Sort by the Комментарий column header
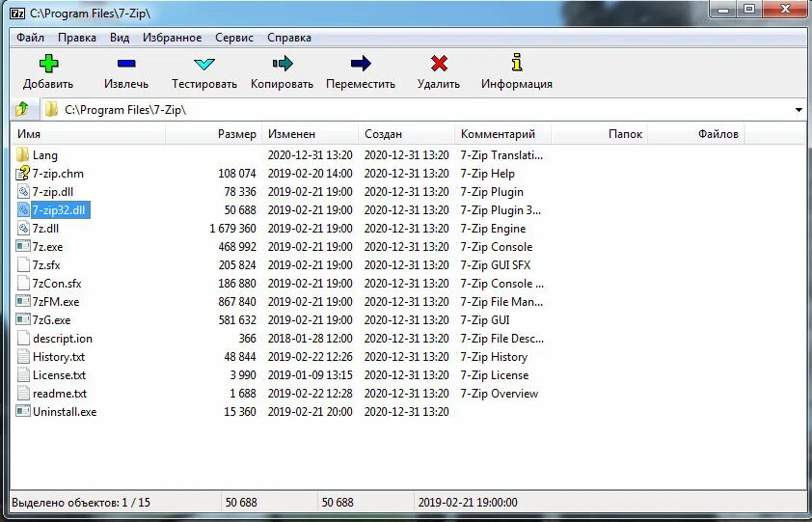Image resolution: width=812 pixels, height=522 pixels. click(x=502, y=134)
